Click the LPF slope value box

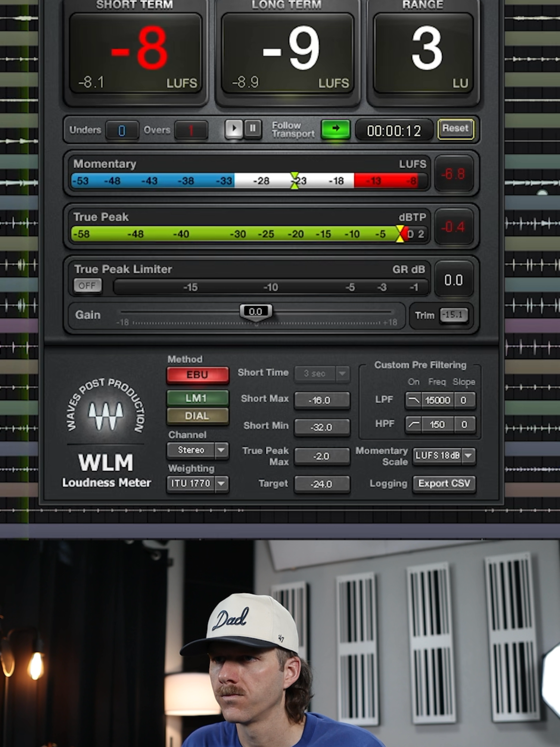[x=464, y=400]
